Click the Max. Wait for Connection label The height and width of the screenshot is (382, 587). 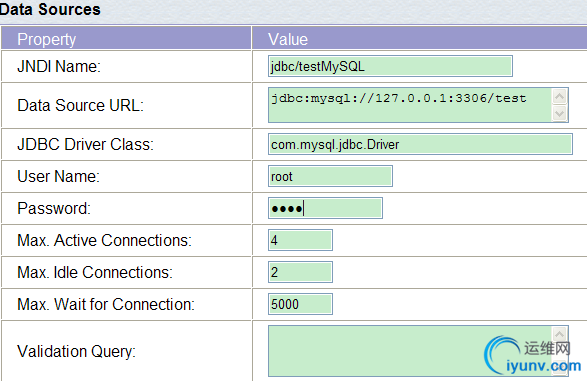(x=106, y=304)
